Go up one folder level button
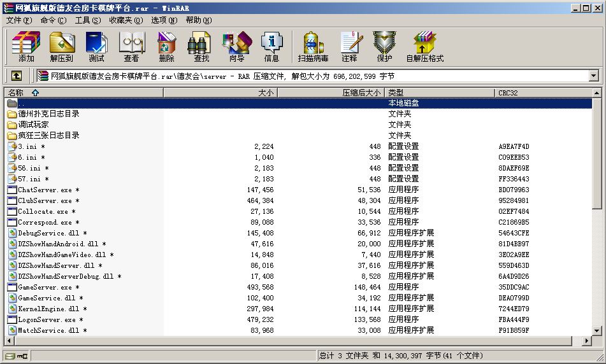The height and width of the screenshot is (364, 606). [16, 76]
